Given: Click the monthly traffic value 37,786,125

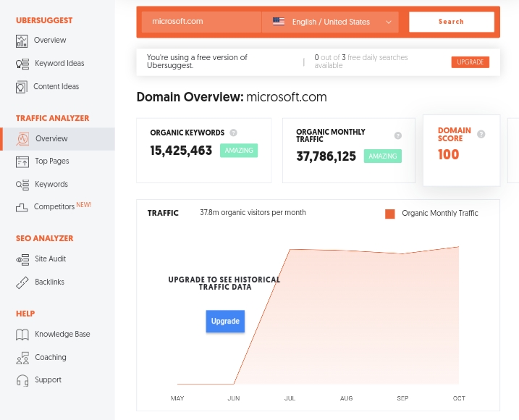Looking at the screenshot, I should [326, 156].
